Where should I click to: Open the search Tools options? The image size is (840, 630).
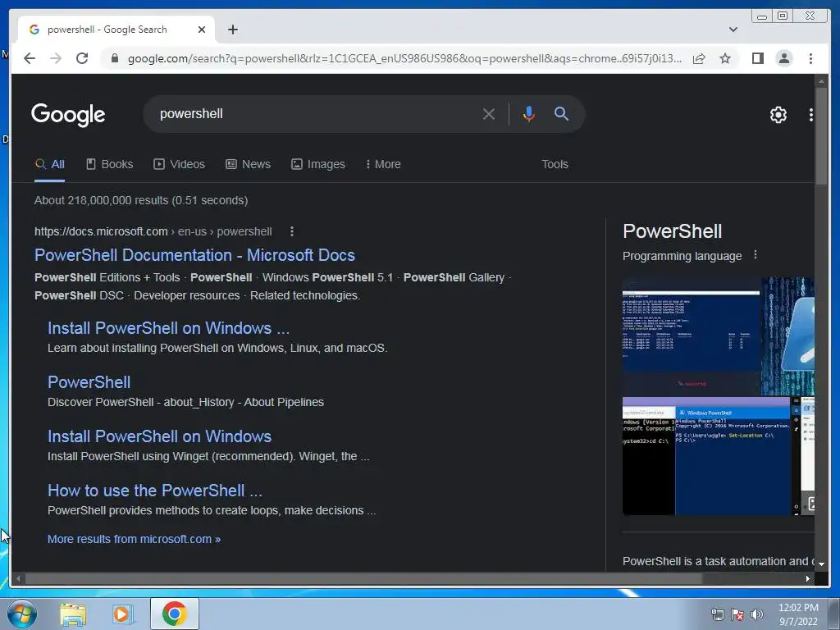(555, 164)
